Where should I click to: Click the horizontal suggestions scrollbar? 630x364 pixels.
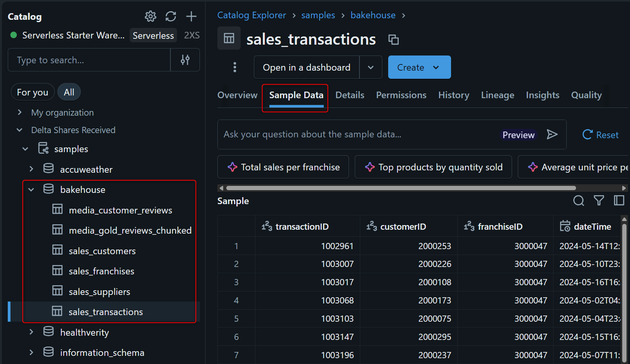(401, 188)
